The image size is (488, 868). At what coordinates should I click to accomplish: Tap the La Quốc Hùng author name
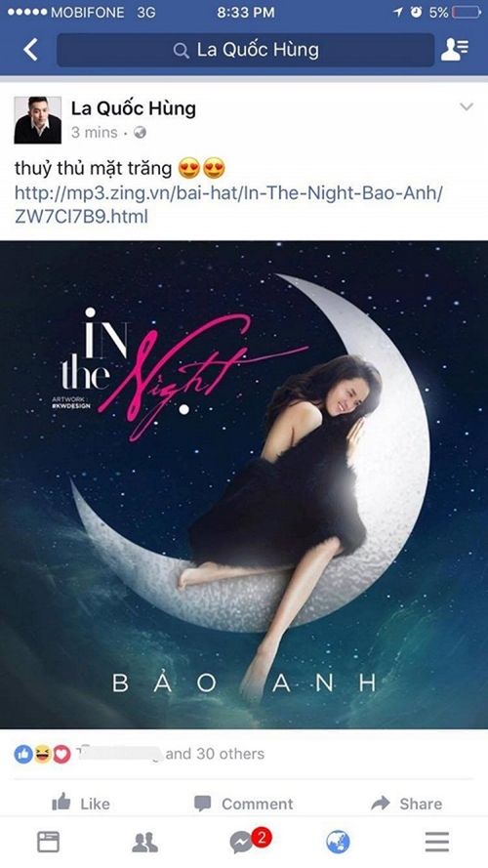(134, 108)
